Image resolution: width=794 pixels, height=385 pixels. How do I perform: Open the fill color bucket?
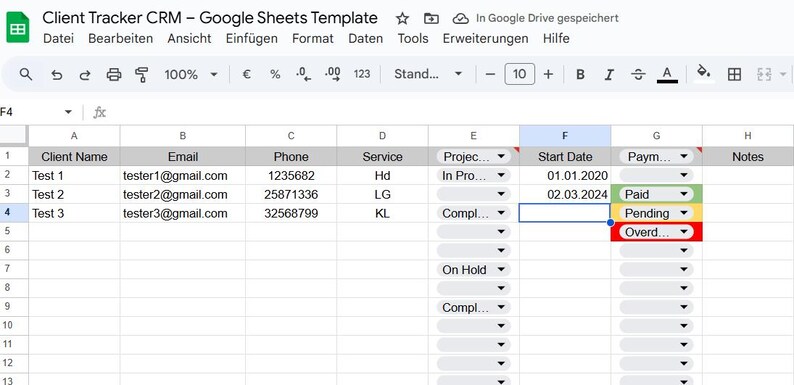[703, 74]
